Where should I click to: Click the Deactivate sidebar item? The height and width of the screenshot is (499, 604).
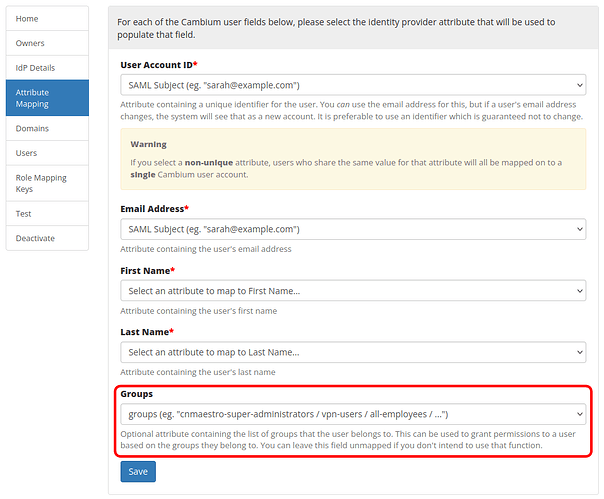(47, 238)
